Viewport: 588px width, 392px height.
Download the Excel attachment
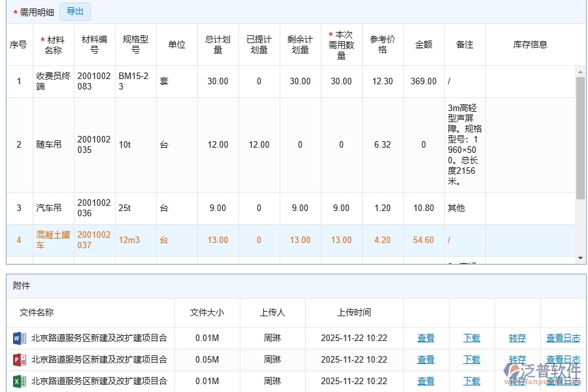tap(472, 382)
